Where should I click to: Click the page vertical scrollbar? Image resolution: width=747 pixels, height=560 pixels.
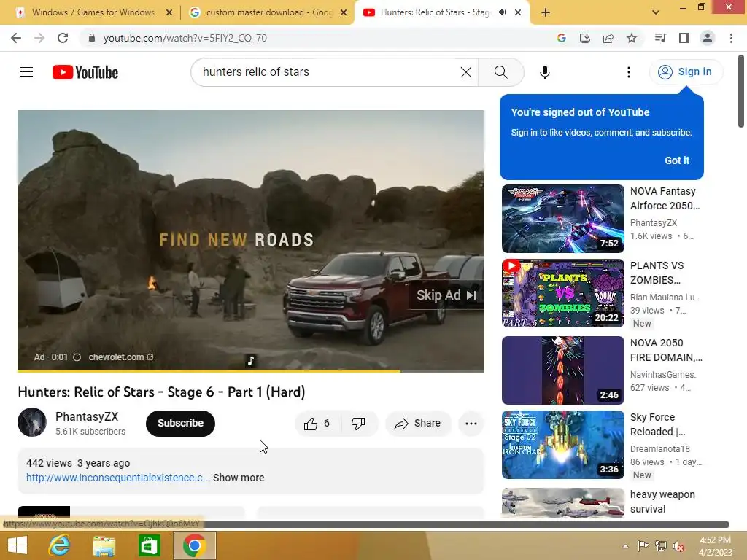coord(741,91)
